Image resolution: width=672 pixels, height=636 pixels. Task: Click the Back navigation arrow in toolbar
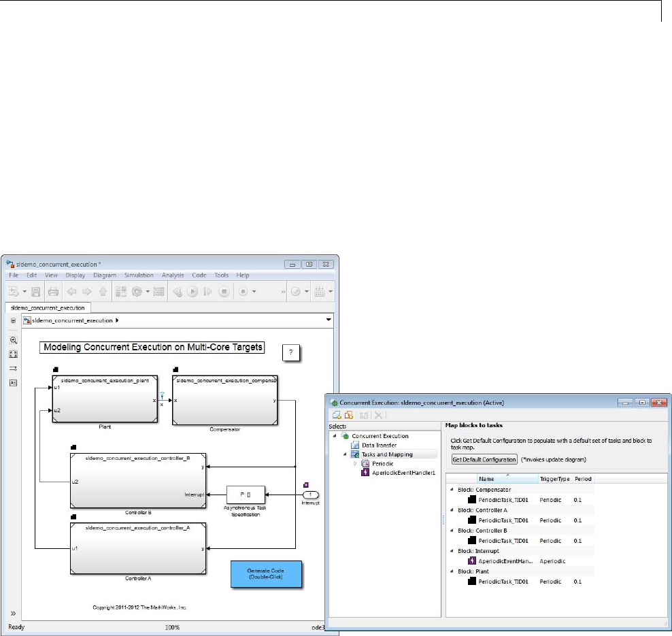point(71,292)
